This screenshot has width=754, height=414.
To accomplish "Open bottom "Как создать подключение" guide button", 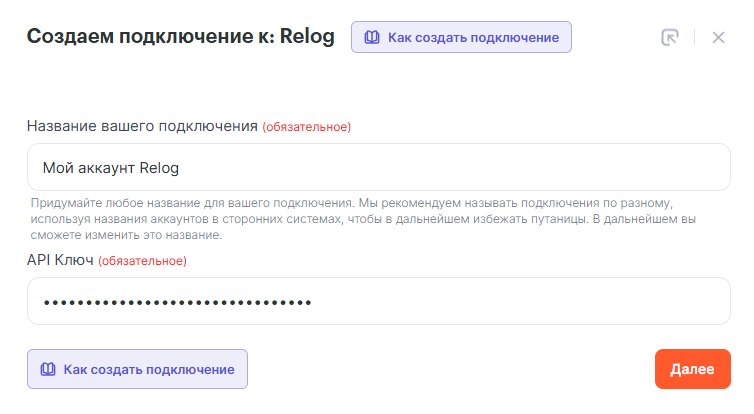I will (x=137, y=369).
